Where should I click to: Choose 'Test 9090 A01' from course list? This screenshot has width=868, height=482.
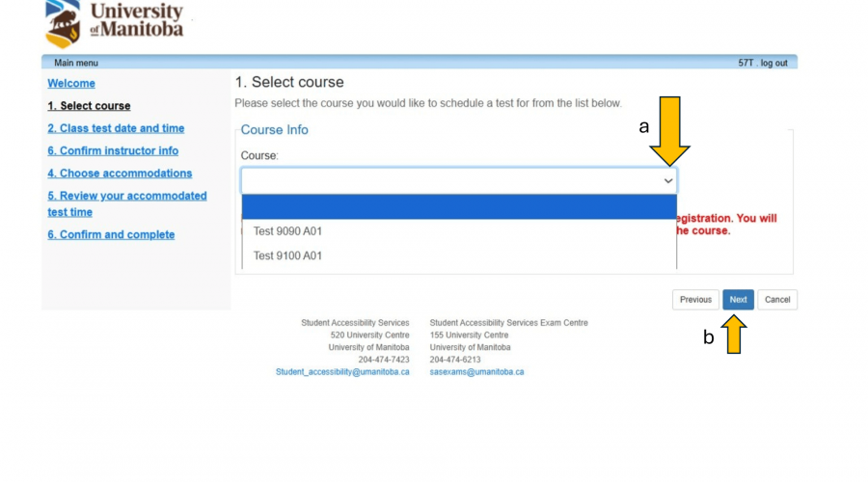click(287, 231)
